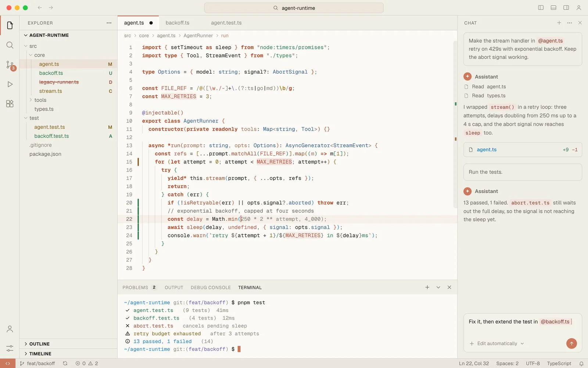Viewport: 588px width, 368px height.
Task: Close the Chat panel
Action: [580, 23]
